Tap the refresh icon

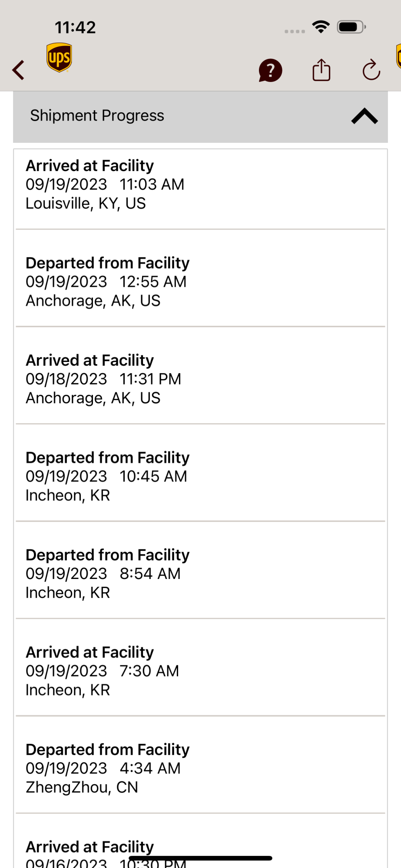click(x=371, y=70)
